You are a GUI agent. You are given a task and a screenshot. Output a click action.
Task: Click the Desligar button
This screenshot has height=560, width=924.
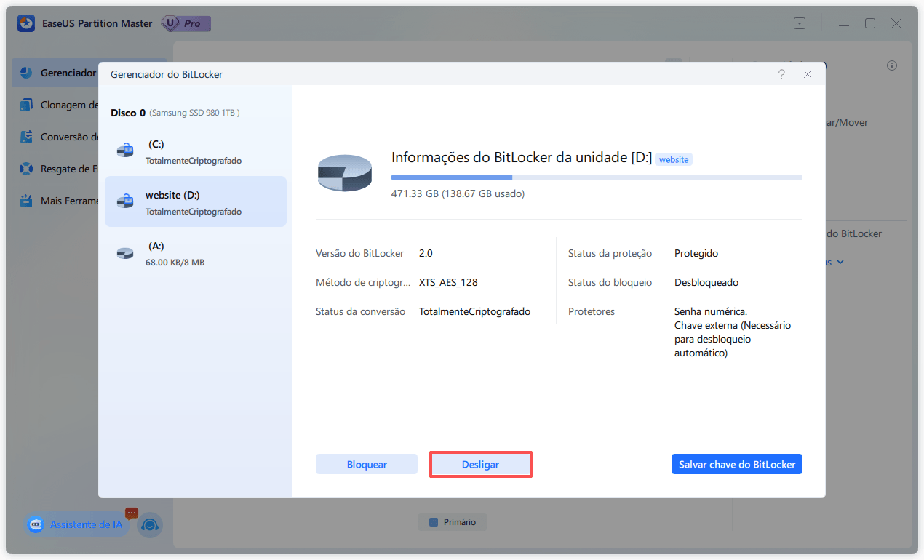(481, 464)
